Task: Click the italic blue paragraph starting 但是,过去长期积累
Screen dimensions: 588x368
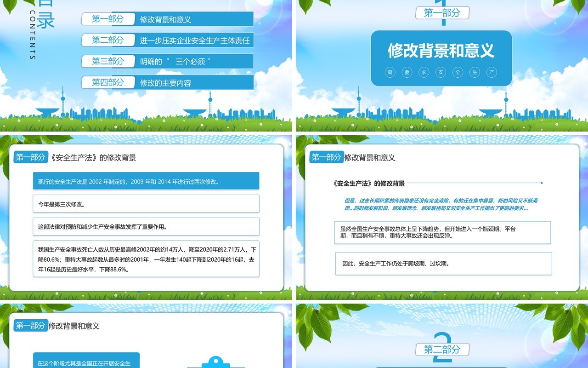Action: 441,204
